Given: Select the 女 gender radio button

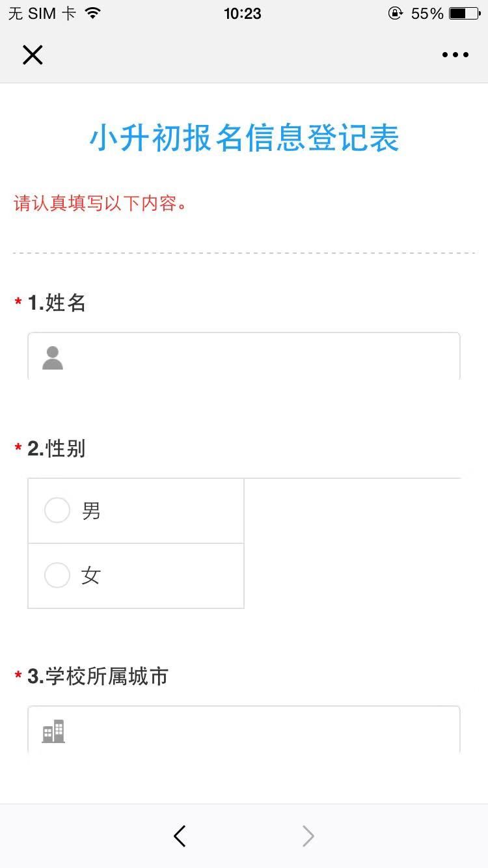Looking at the screenshot, I should tap(57, 575).
